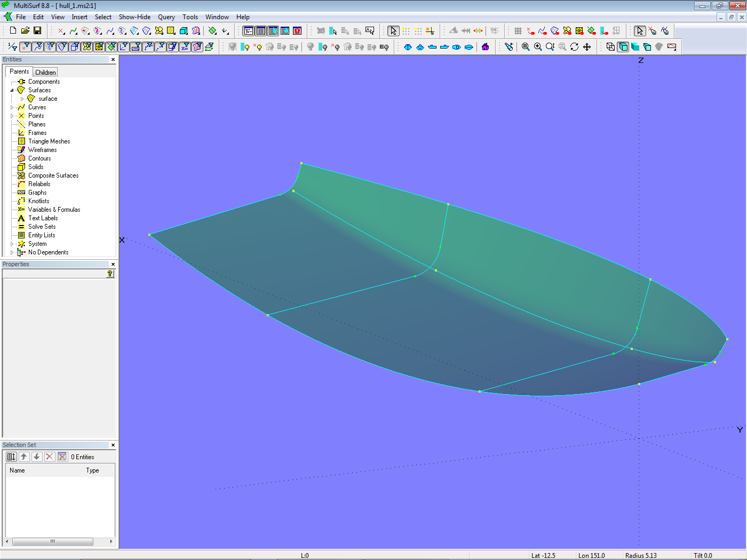Click the Rotate view circular-arrows icon
The width and height of the screenshot is (747, 560).
point(575,47)
